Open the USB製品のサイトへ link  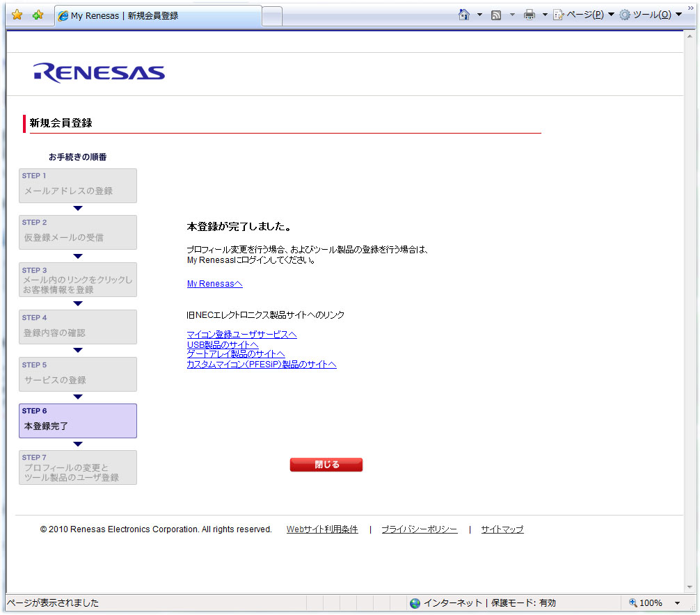(x=223, y=344)
